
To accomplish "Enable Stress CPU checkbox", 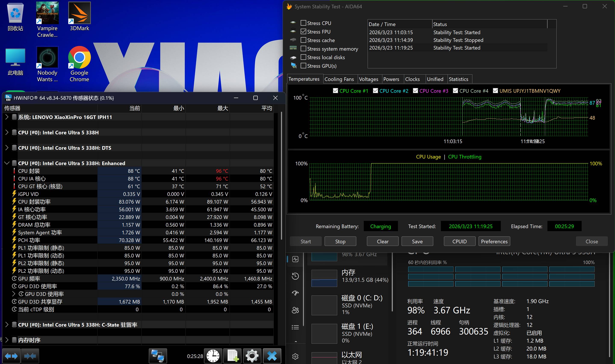I will (303, 23).
